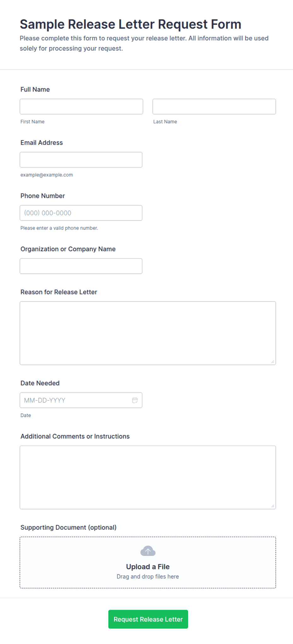Click resize handle of Additional Comments textarea
Viewport: 293px width, 644px height.
pos(273,506)
